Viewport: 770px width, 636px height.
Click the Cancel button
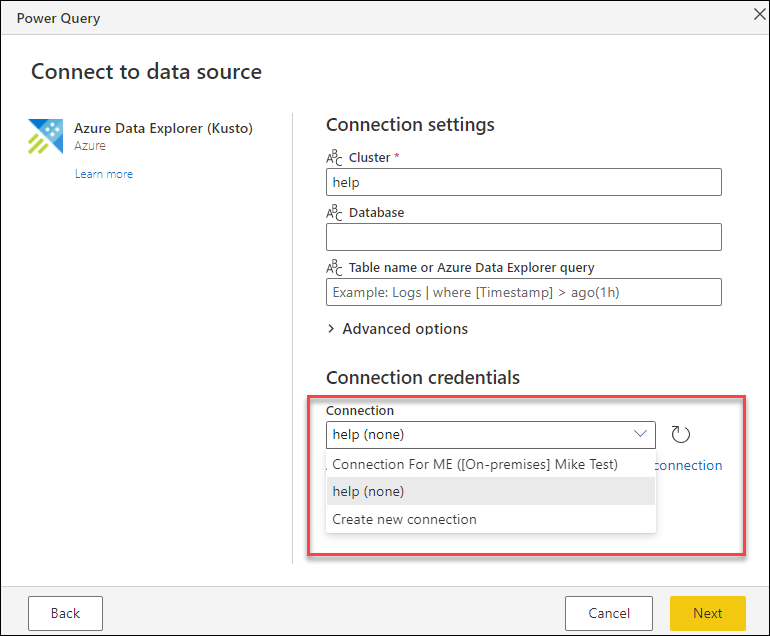608,613
